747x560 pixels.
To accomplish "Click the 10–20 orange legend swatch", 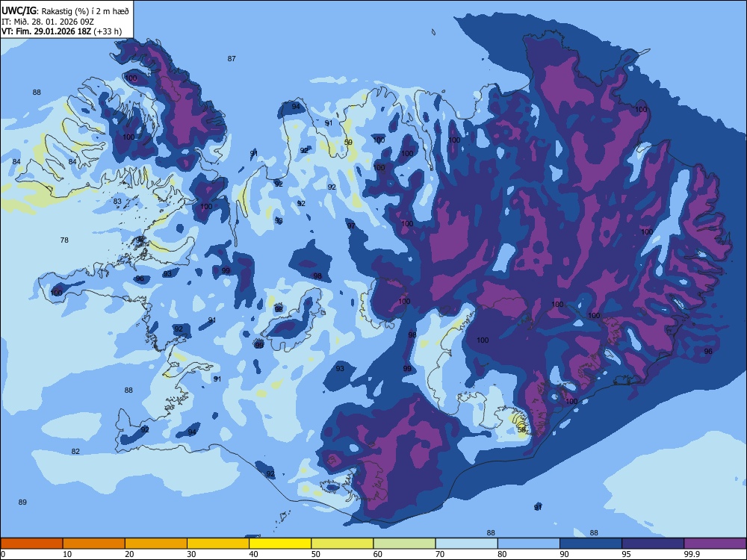I will click(94, 544).
